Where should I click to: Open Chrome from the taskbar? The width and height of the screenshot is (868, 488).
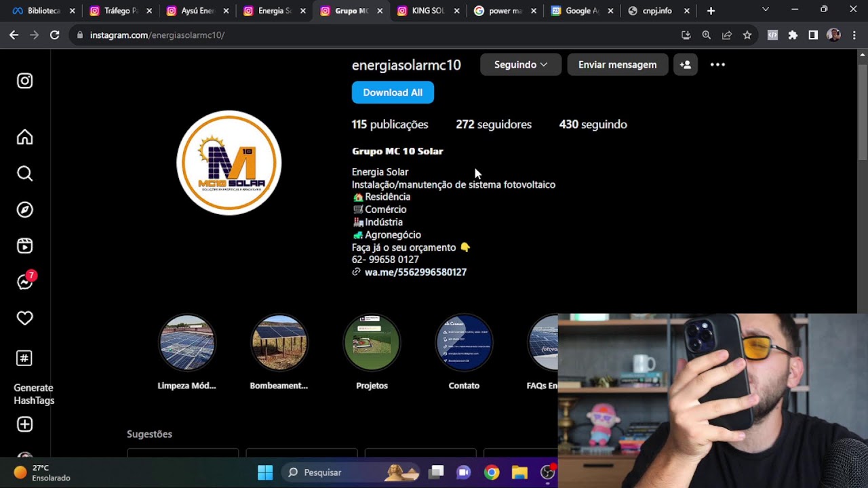coord(492,472)
